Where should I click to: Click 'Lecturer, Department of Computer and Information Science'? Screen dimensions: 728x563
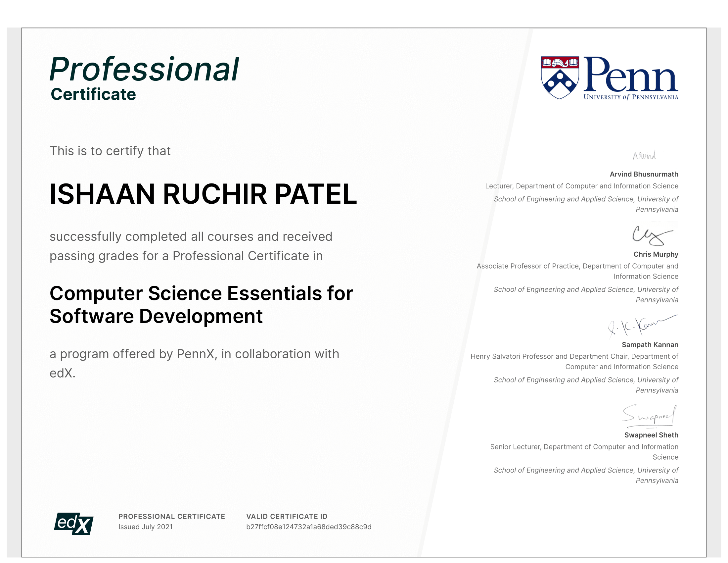(x=582, y=186)
